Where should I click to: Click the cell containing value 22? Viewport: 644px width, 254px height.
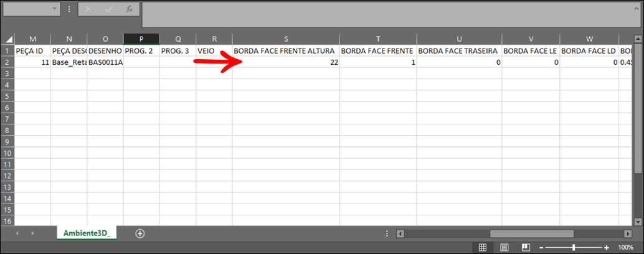[x=286, y=62]
